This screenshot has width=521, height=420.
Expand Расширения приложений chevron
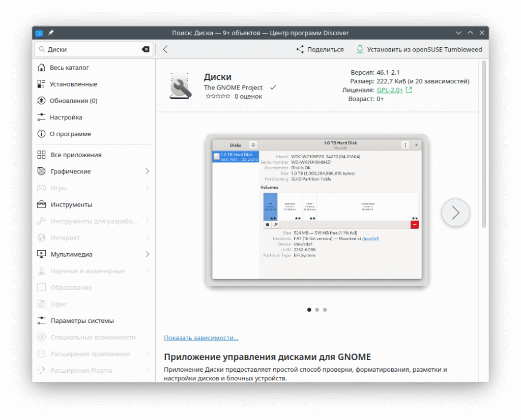click(x=148, y=354)
